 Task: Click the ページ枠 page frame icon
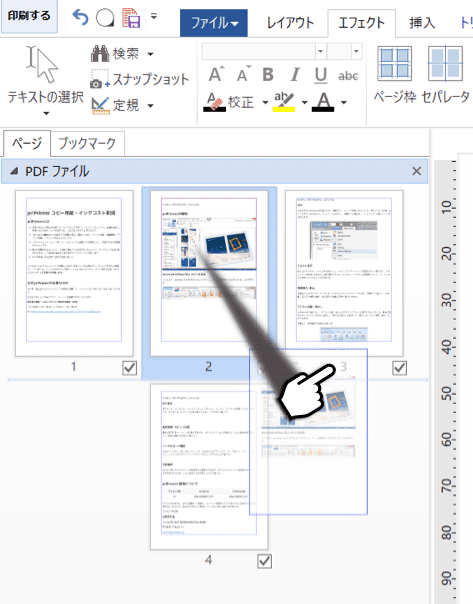394,64
